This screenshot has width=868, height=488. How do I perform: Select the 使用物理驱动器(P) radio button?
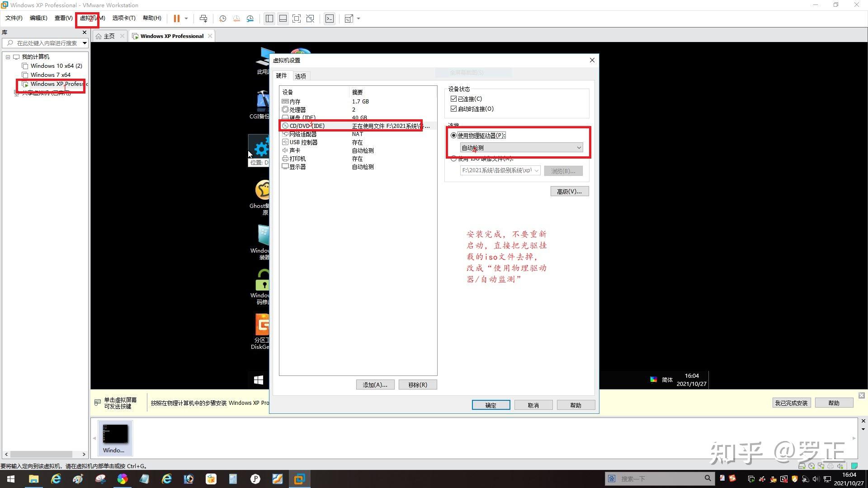453,135
